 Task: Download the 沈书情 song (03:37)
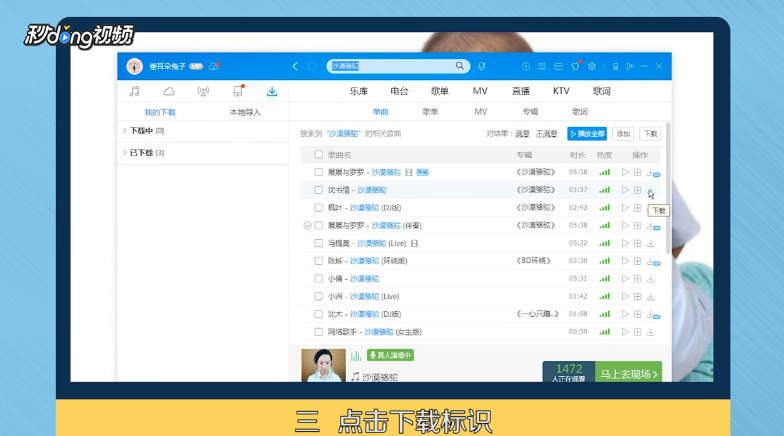tap(650, 190)
